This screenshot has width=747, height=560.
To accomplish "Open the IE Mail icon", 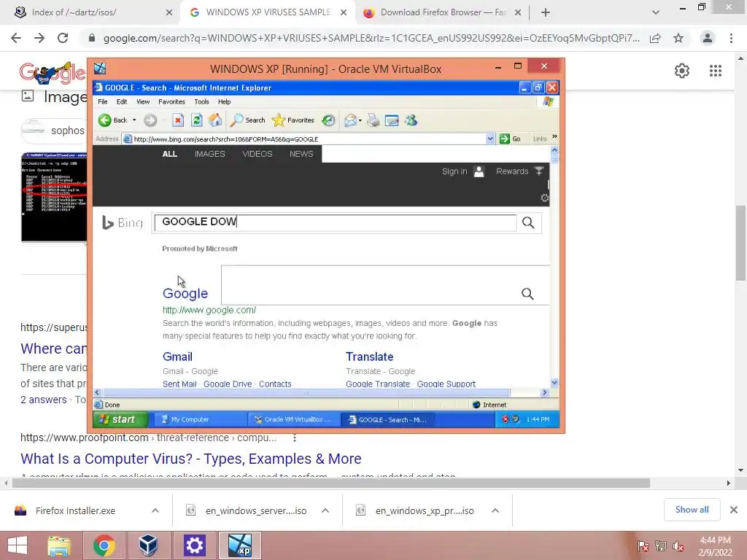I will (351, 120).
